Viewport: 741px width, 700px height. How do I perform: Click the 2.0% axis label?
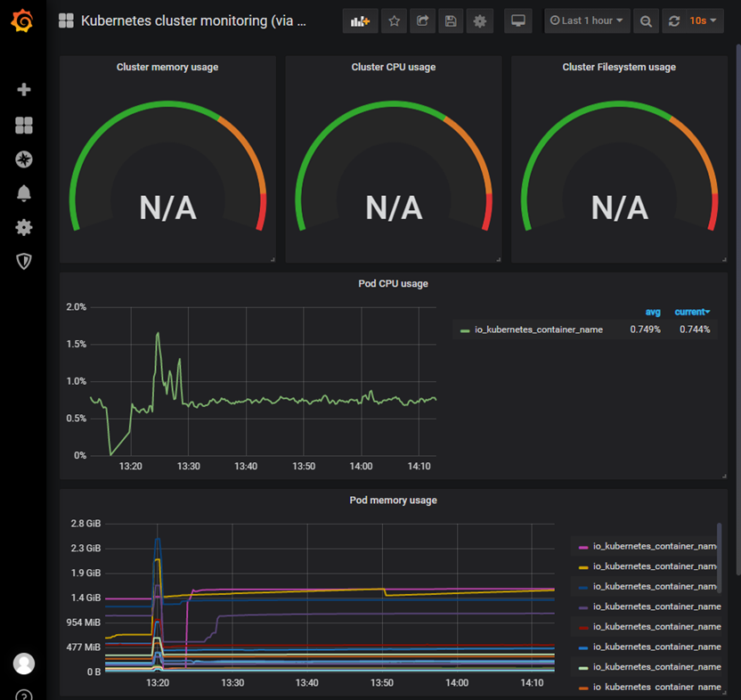(x=76, y=307)
